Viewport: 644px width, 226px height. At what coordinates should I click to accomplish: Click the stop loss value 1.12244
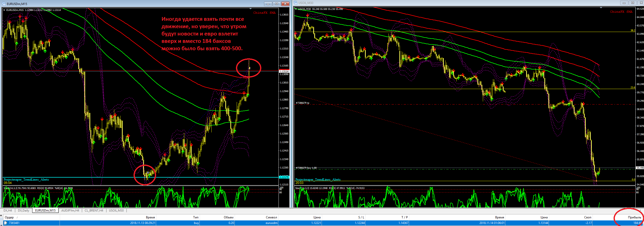[360, 223]
